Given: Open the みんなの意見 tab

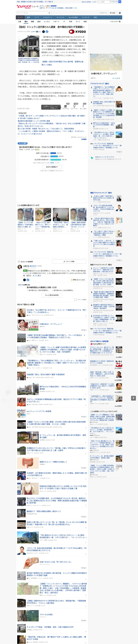Looking at the screenshot, I should pos(73,17).
